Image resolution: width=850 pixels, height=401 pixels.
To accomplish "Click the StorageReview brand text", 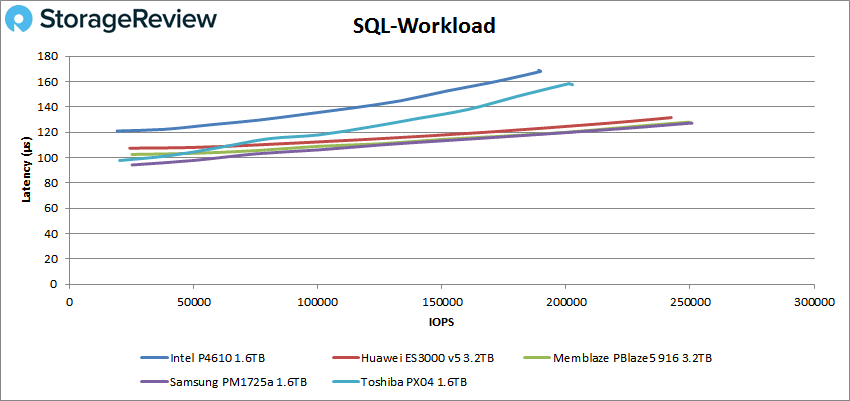I will (x=128, y=20).
